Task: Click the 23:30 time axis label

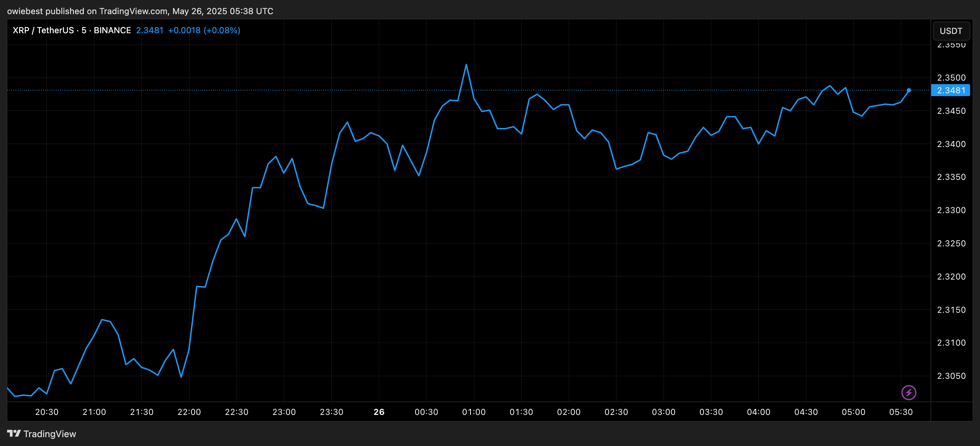Action: click(x=332, y=412)
